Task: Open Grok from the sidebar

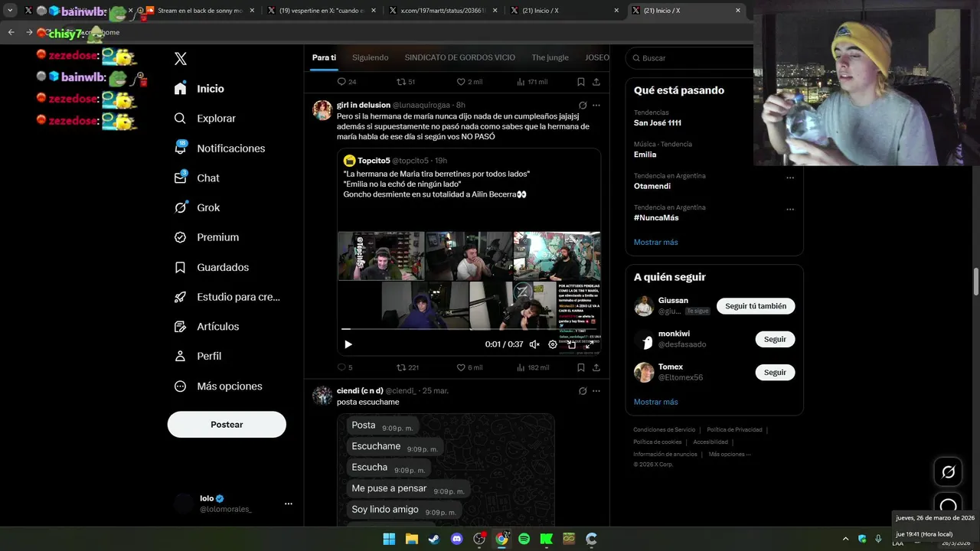Action: (196, 207)
